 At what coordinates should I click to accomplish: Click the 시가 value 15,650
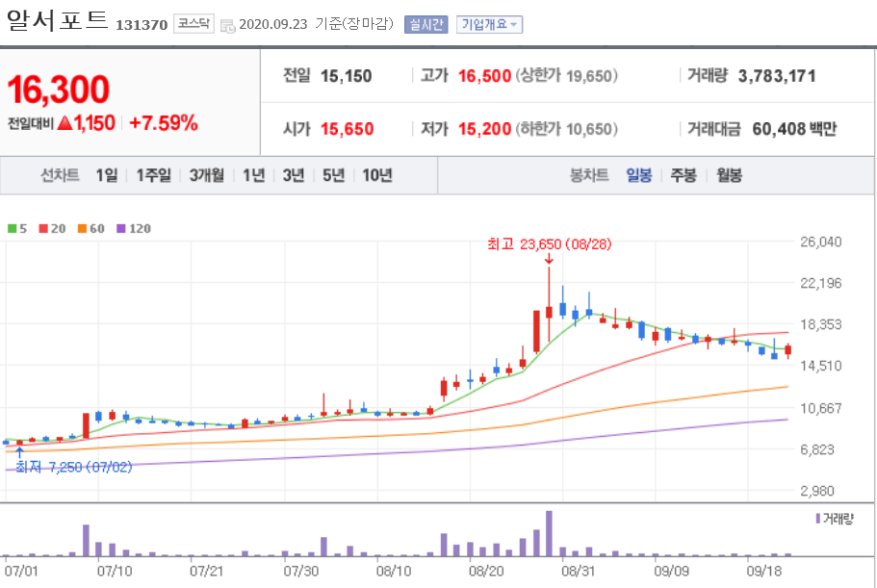click(347, 129)
